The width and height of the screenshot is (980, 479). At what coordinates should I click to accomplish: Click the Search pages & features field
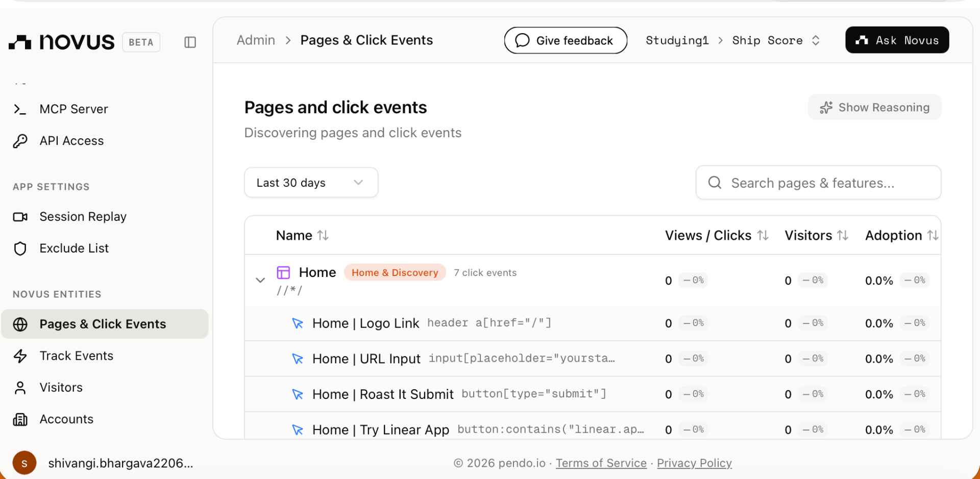818,183
